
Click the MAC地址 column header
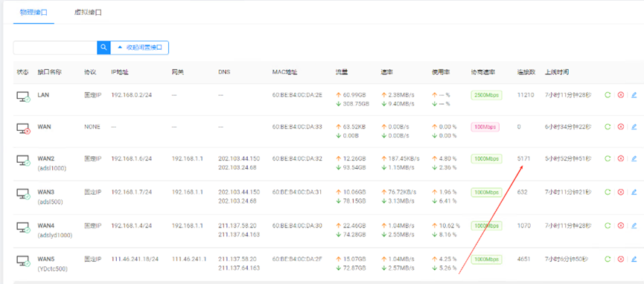tap(284, 72)
